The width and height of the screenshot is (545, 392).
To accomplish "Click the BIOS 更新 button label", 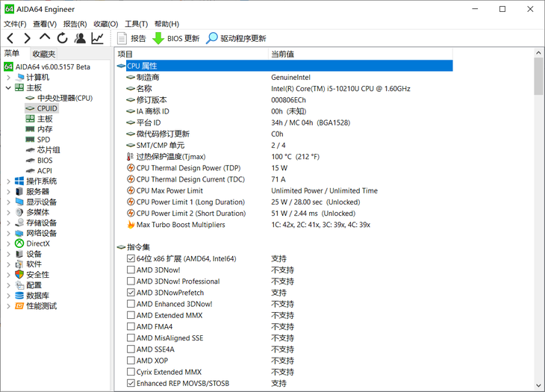I will [183, 39].
